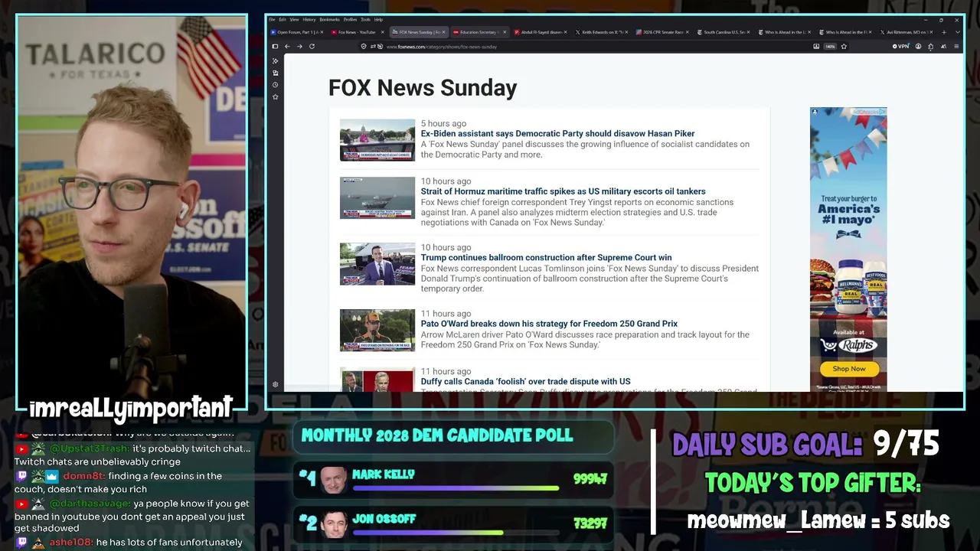
Task: Switch to the Fox News - YouTube tab
Action: coord(357,32)
